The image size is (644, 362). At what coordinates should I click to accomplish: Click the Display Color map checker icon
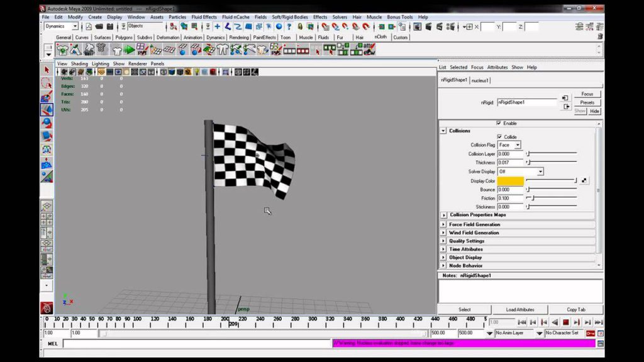584,180
